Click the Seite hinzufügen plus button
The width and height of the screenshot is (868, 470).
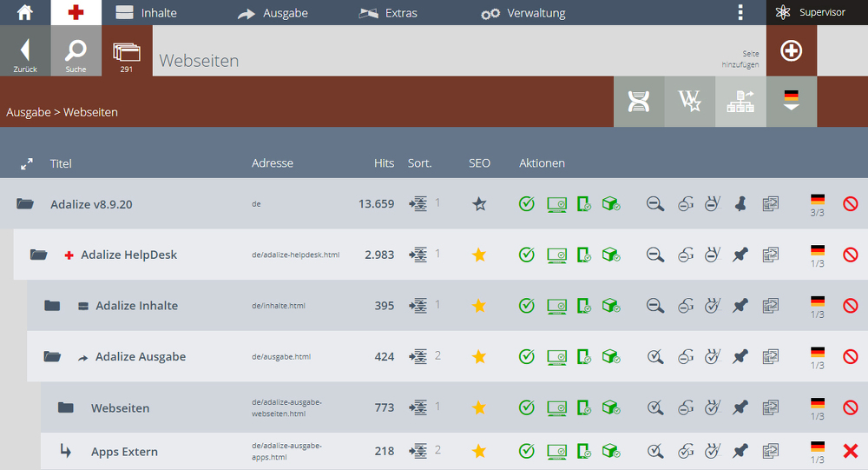pyautogui.click(x=791, y=50)
